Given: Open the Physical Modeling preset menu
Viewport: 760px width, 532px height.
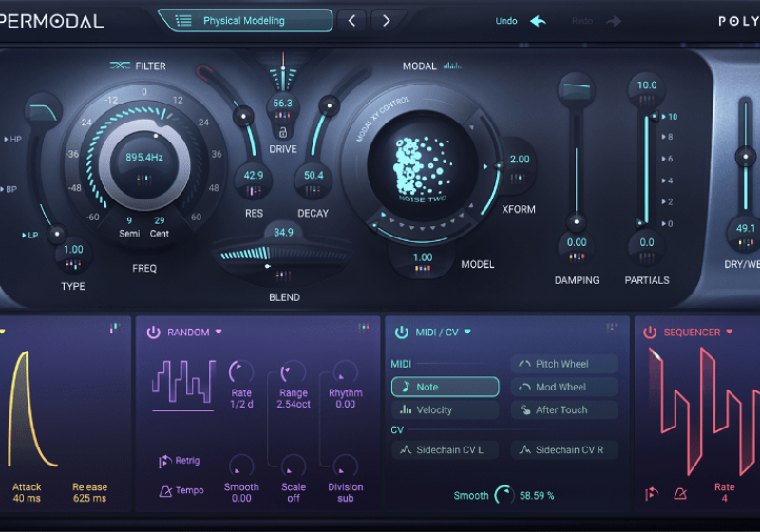Looking at the screenshot, I should [x=245, y=21].
